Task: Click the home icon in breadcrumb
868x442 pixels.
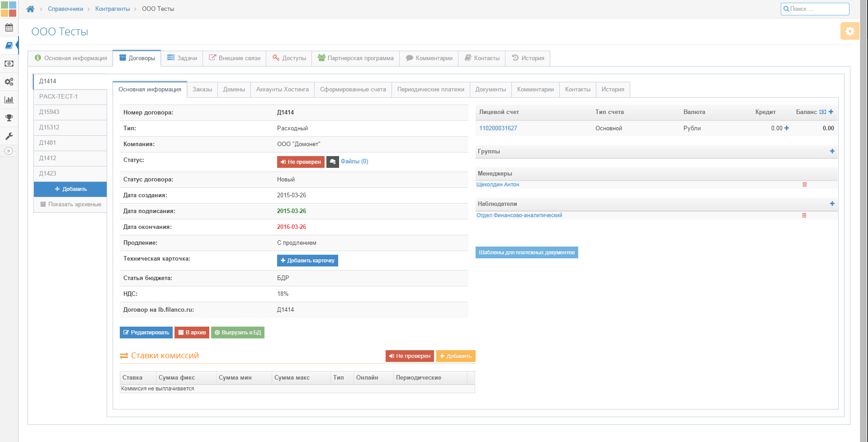Action: (x=30, y=9)
